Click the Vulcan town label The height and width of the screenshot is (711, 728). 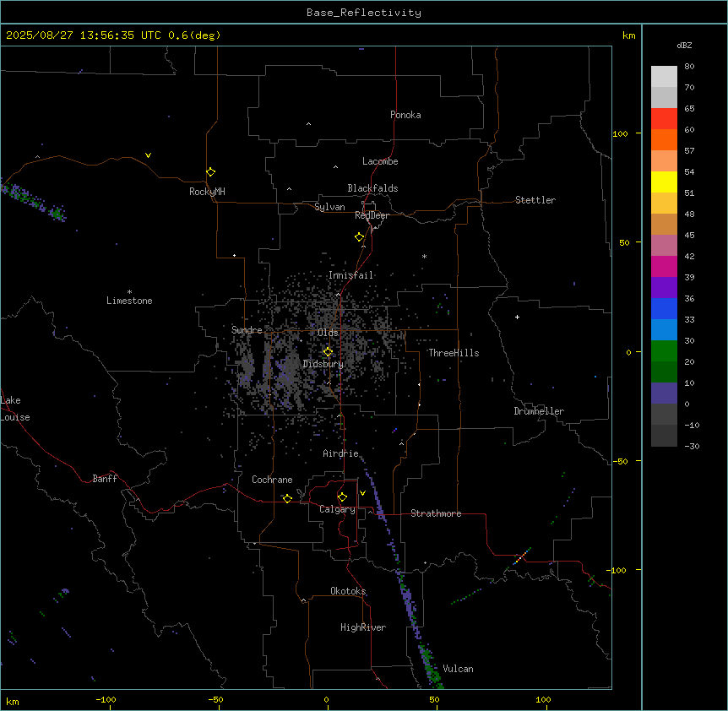point(459,669)
